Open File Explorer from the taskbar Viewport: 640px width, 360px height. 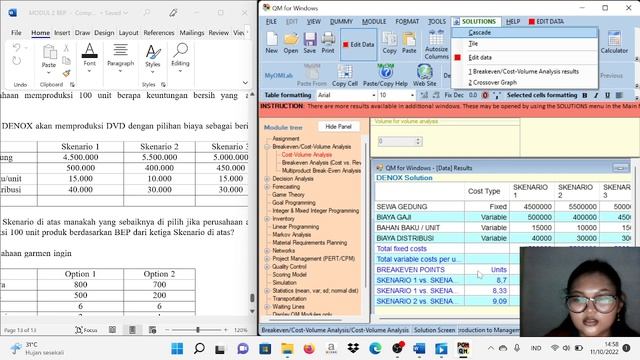[x=287, y=349]
